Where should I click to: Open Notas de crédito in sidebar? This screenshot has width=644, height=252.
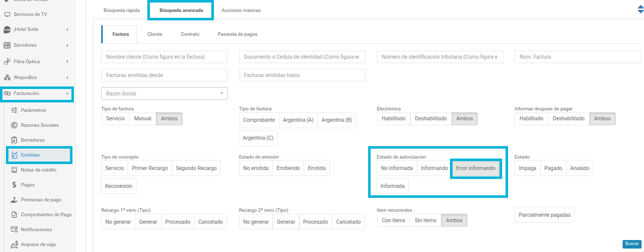click(39, 170)
